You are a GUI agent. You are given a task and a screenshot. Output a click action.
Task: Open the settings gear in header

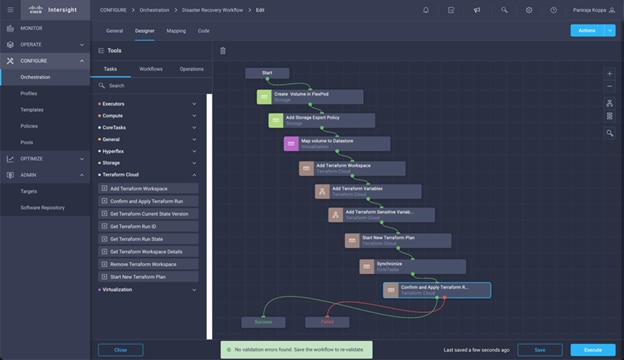point(529,10)
